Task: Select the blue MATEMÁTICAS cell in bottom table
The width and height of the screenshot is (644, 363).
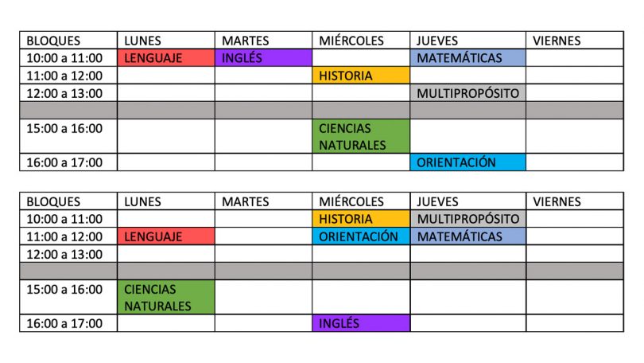Action: [467, 236]
